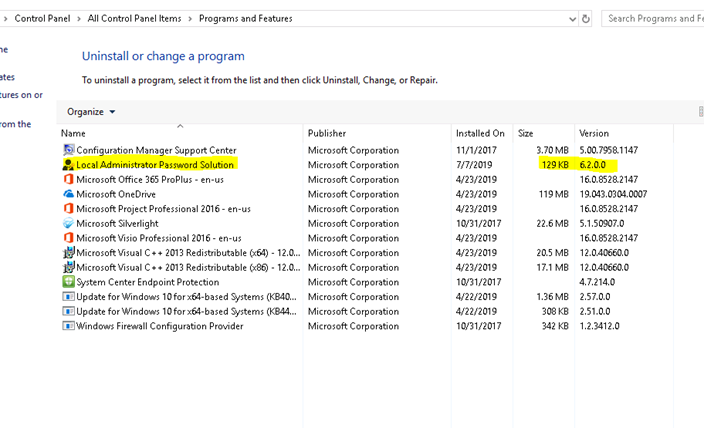Sort the list by Name column
Image resolution: width=704 pixels, height=428 pixels.
point(180,133)
